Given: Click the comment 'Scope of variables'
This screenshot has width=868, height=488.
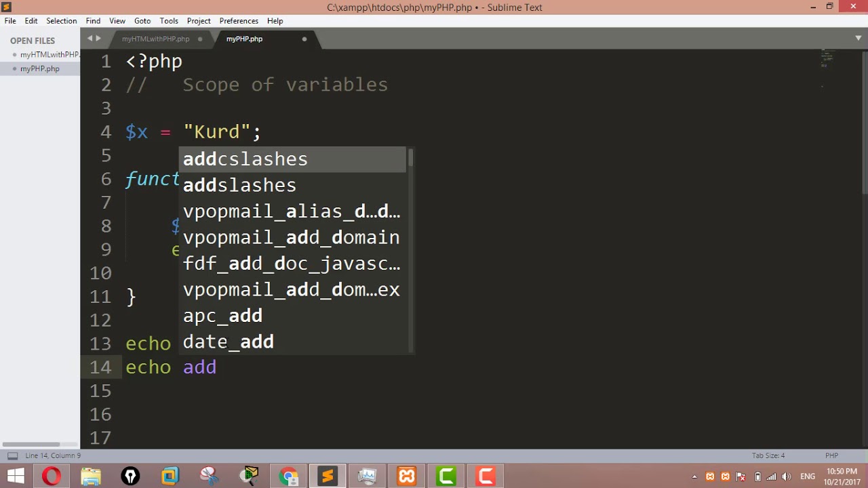Looking at the screenshot, I should [285, 85].
